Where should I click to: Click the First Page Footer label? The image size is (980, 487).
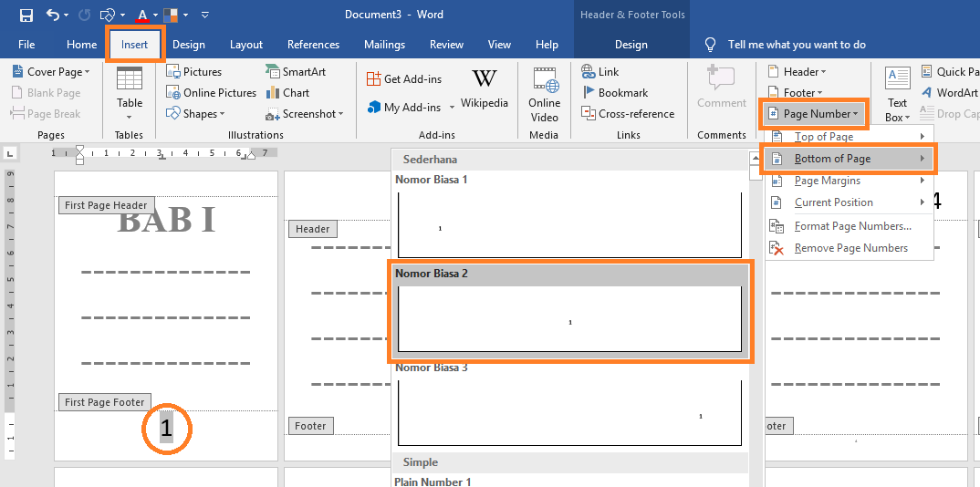(104, 403)
